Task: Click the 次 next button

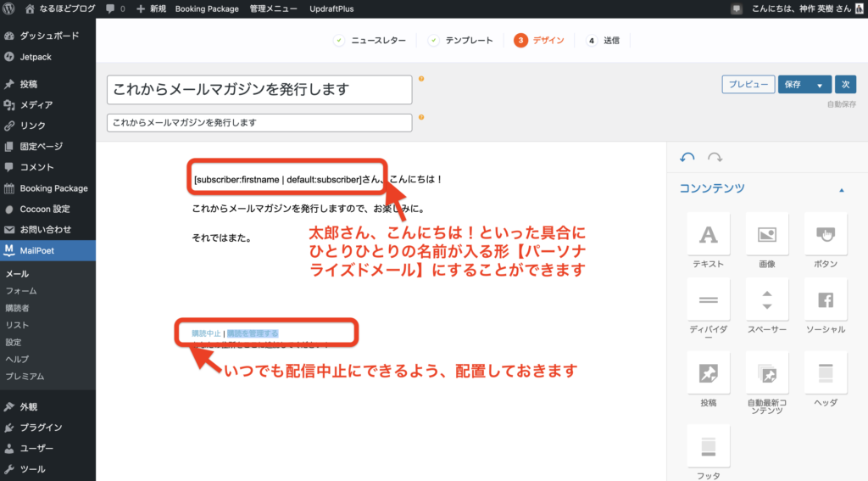Action: click(845, 85)
